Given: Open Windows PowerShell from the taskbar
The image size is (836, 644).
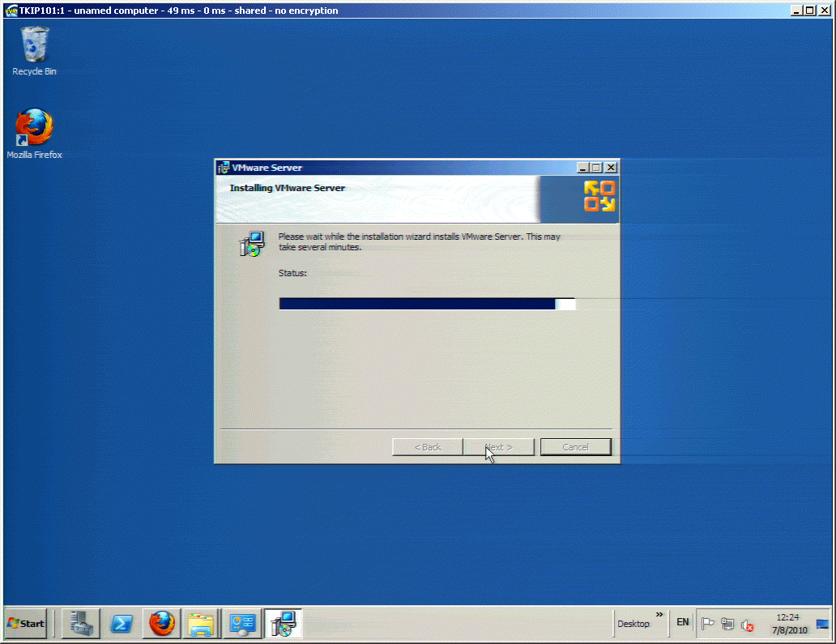Looking at the screenshot, I should point(122,623).
